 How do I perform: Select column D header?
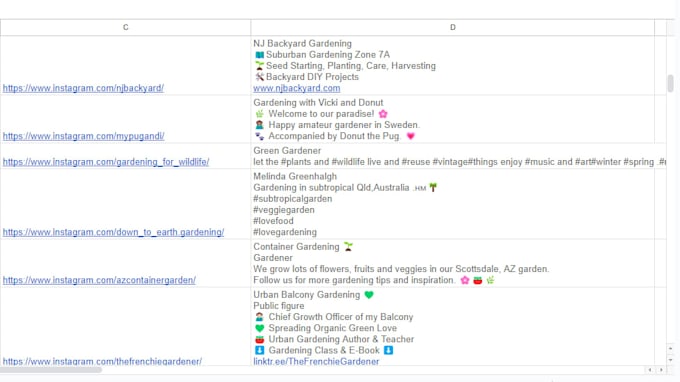452,27
